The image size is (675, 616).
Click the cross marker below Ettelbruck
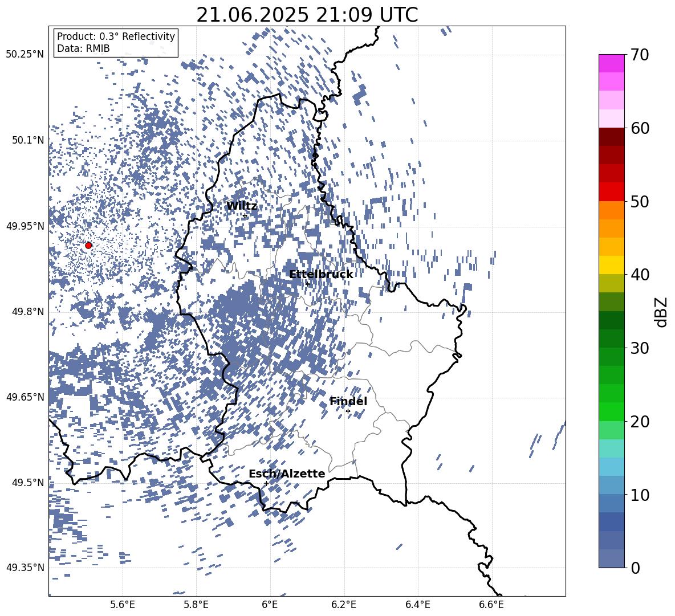pyautogui.click(x=307, y=284)
